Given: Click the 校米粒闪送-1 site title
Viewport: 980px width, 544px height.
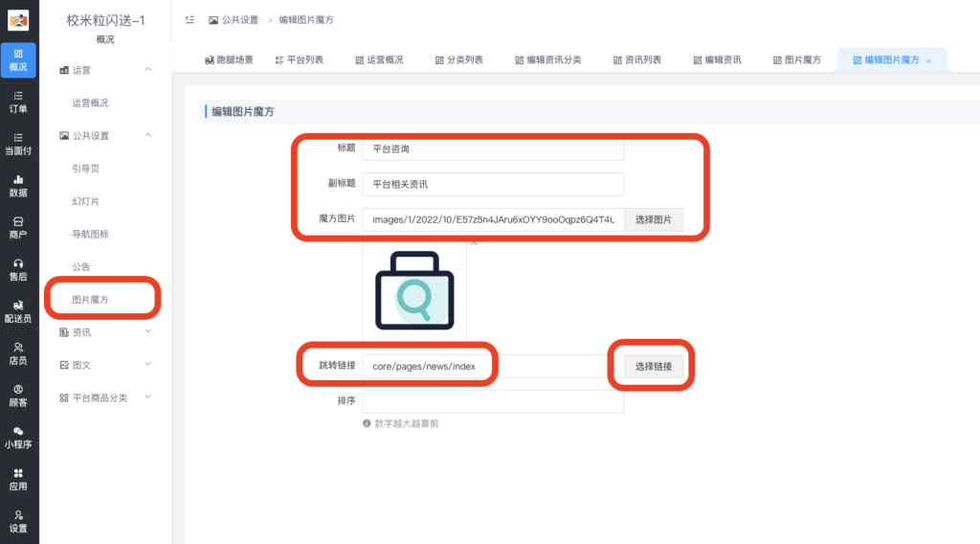Looking at the screenshot, I should click(105, 20).
